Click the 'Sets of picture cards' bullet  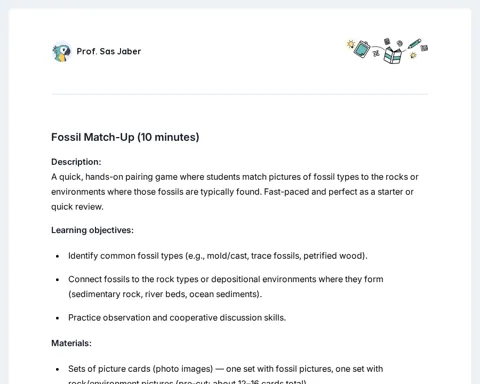coord(226,376)
